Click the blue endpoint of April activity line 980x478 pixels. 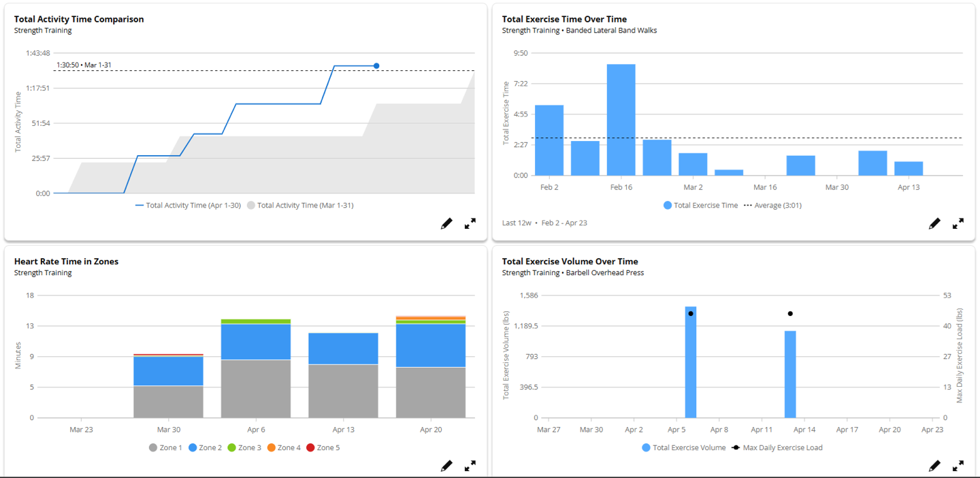click(376, 66)
